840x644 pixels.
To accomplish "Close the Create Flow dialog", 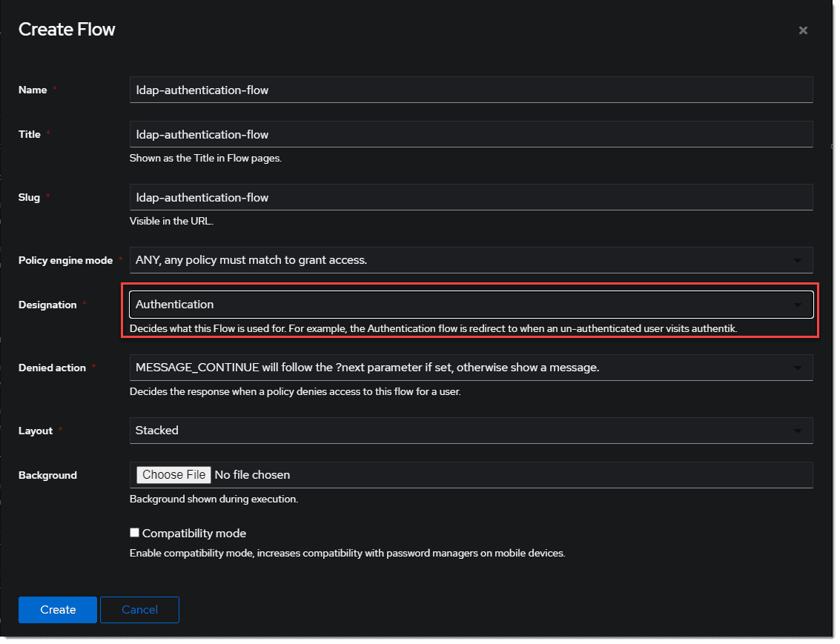I will coord(803,30).
